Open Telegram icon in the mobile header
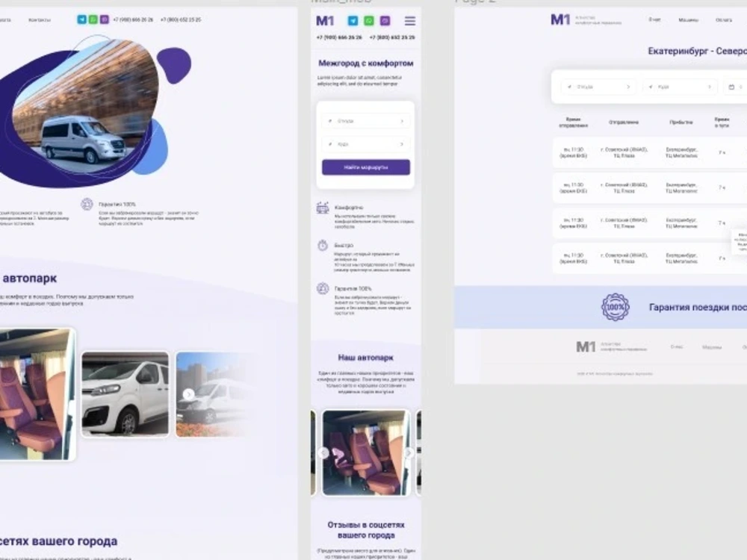This screenshot has width=747, height=560. [x=353, y=20]
